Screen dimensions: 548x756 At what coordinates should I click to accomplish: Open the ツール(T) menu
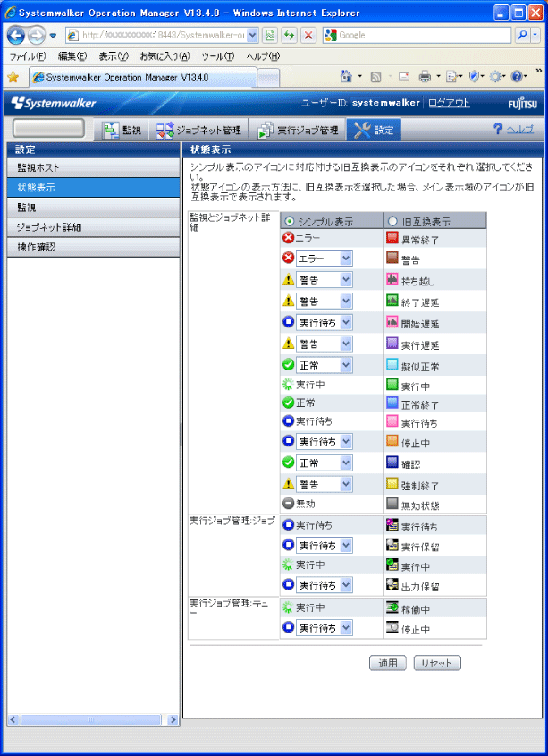click(218, 56)
